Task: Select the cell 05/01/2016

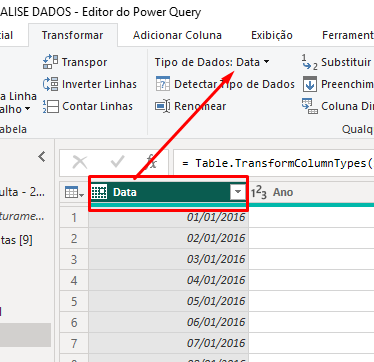Action: coord(169,301)
